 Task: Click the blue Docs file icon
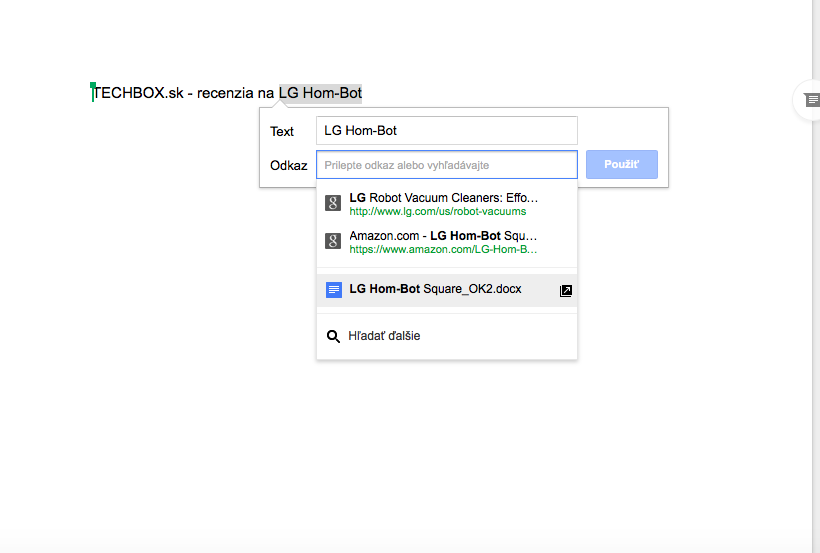[x=334, y=289]
